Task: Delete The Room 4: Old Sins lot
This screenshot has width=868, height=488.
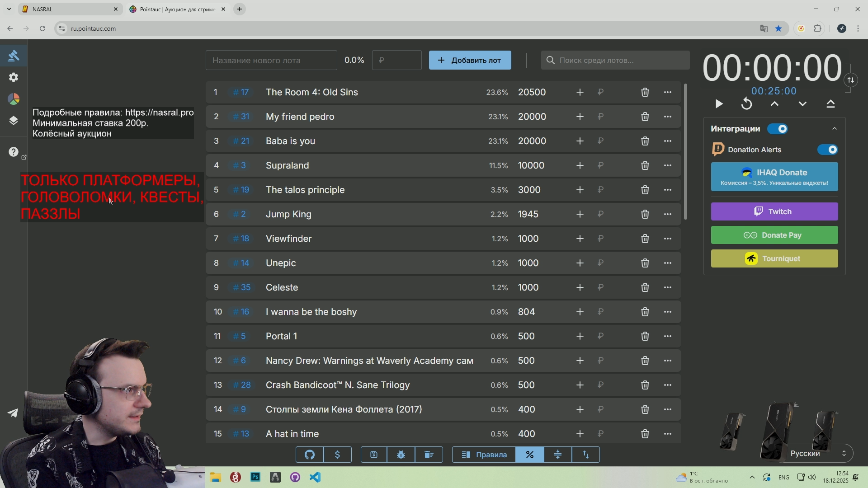Action: click(645, 92)
